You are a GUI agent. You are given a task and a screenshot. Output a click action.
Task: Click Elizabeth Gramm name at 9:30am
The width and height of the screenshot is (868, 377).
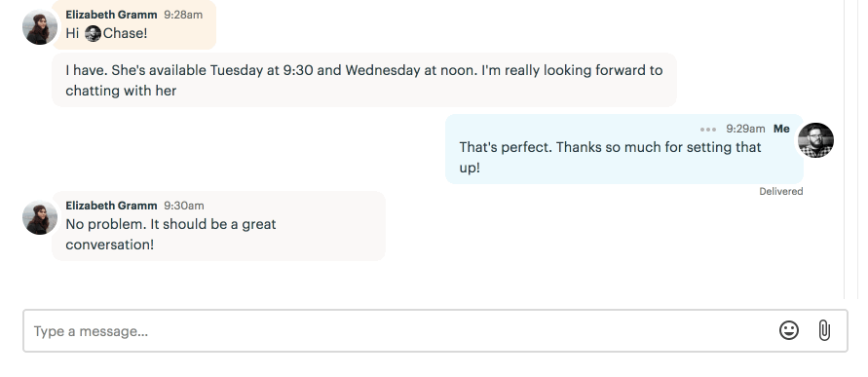(111, 206)
